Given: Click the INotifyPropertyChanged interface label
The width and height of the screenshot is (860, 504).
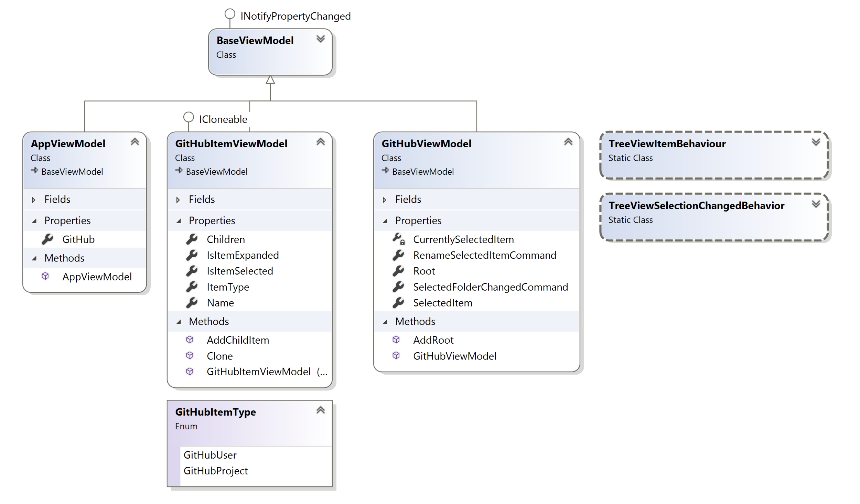Looking at the screenshot, I should click(295, 16).
